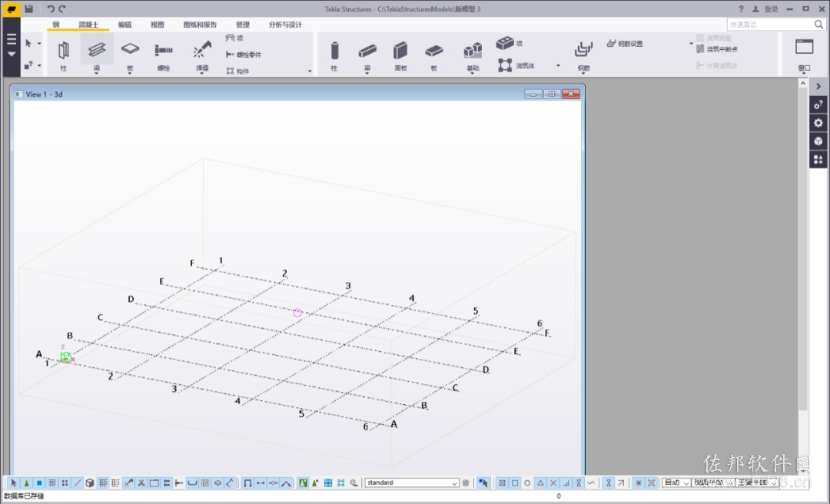Click the vertical scrollbar up arrow
The height and width of the screenshot is (504, 830).
[802, 83]
